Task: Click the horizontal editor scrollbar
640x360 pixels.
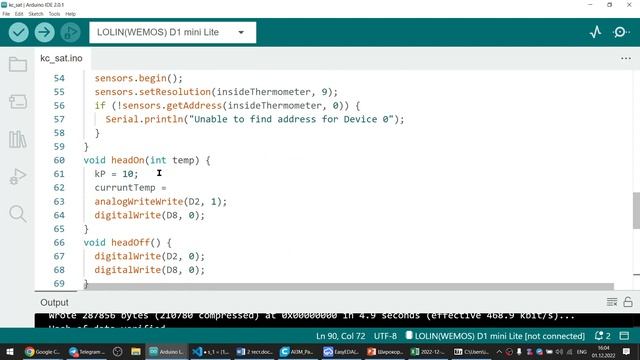Action: 350,287
